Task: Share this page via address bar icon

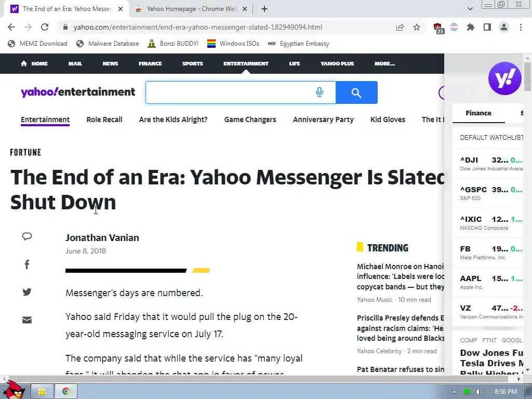Action: (400, 27)
